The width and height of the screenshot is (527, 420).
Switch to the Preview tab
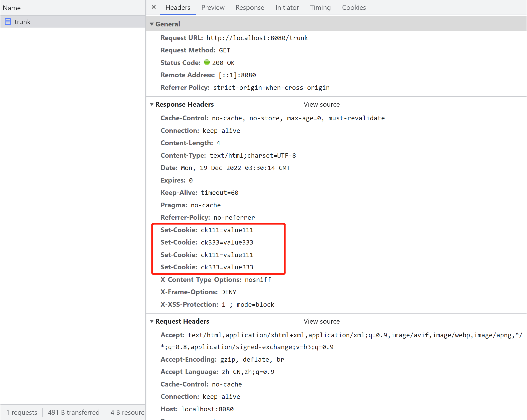point(213,7)
